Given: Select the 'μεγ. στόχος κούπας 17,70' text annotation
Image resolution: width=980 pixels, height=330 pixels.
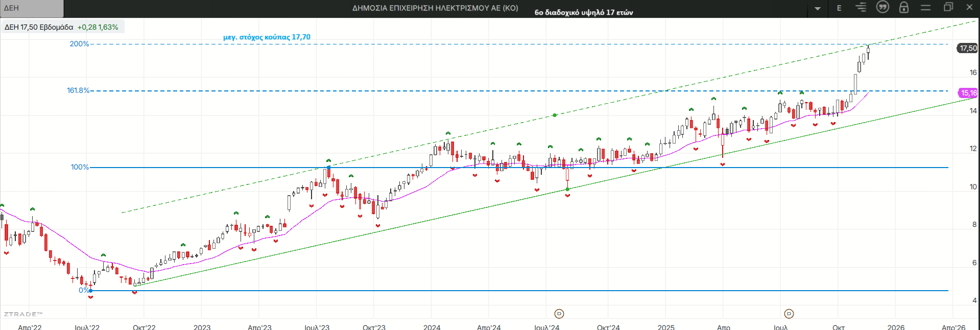Looking at the screenshot, I should tap(267, 37).
